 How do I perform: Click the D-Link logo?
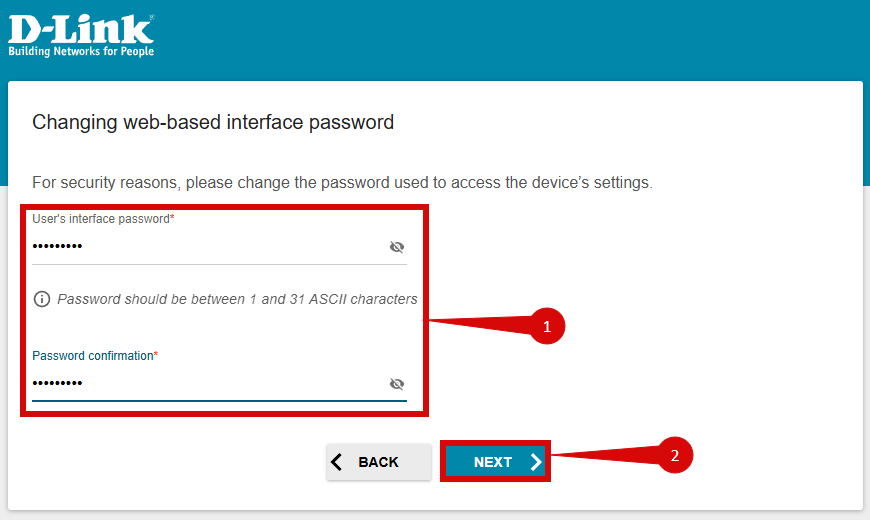pos(81,30)
